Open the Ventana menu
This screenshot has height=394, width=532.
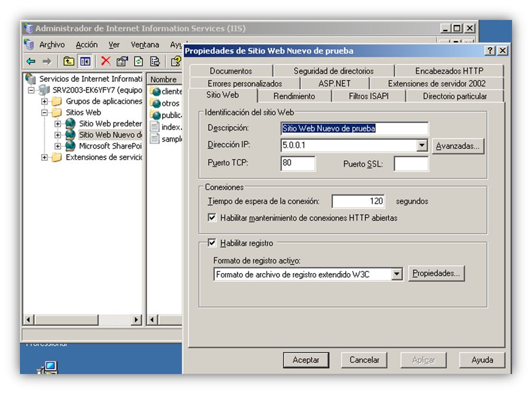(x=145, y=45)
